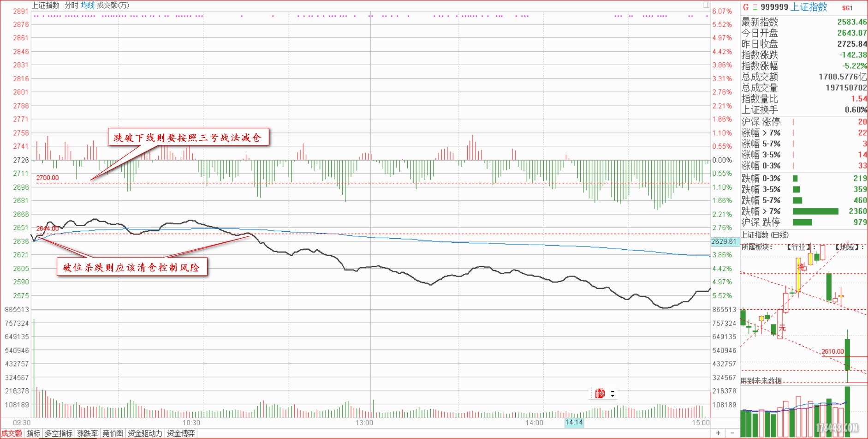Click the red G icon beside stock code
This screenshot has height=439, width=868.
[746, 7]
